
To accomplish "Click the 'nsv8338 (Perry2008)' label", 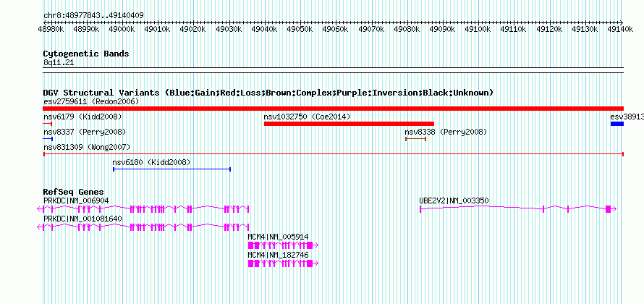I will point(446,132).
